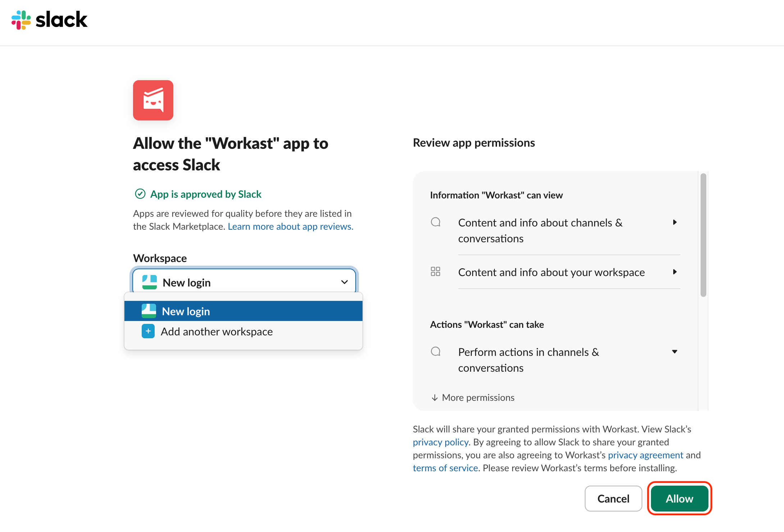Click the approved-by-Slack checkmark icon

click(x=140, y=194)
